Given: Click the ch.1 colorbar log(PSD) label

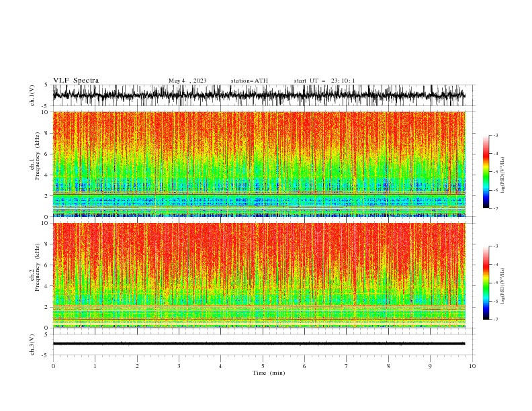Looking at the screenshot, I should [x=503, y=175].
